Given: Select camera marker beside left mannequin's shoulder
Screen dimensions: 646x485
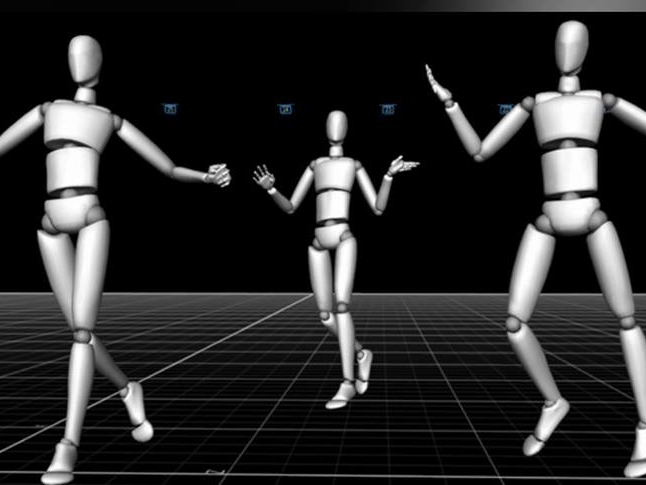Looking at the screenshot, I should point(170,108).
